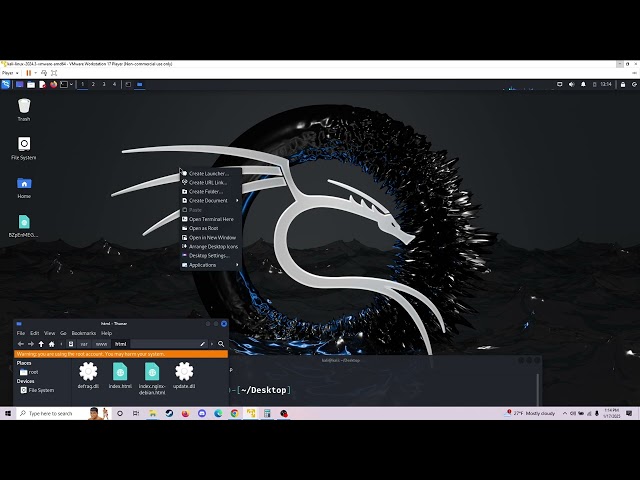Viewport: 640px width, 480px height.
Task: Go to home folder in Thunar toolbar
Action: coord(52,344)
